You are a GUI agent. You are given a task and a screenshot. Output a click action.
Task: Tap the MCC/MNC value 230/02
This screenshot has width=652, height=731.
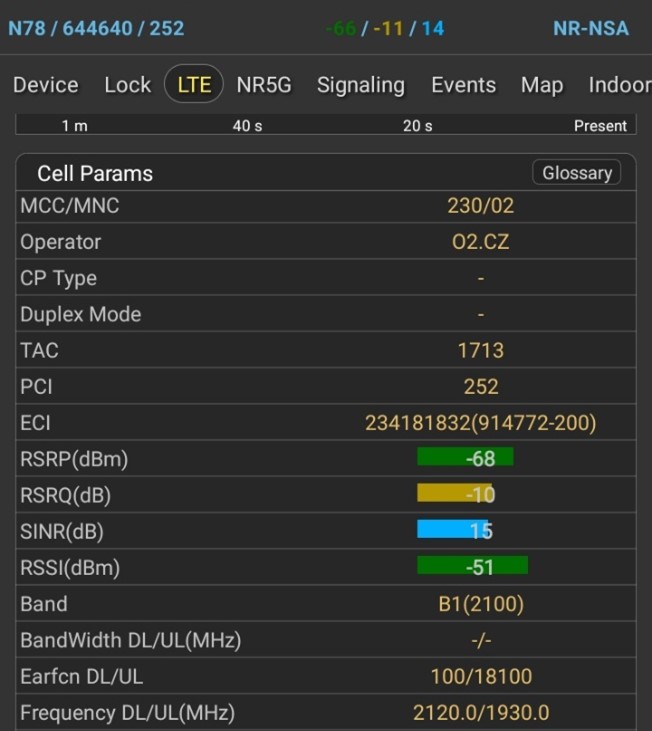pyautogui.click(x=480, y=206)
